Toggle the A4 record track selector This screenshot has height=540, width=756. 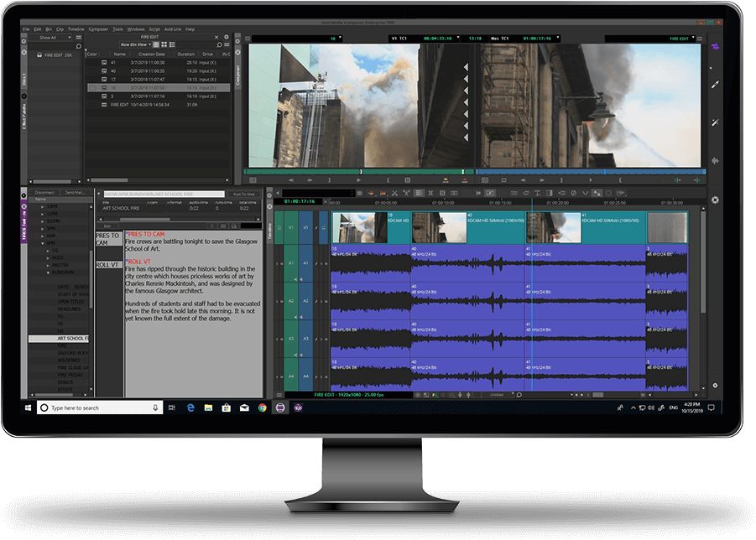pyautogui.click(x=305, y=376)
